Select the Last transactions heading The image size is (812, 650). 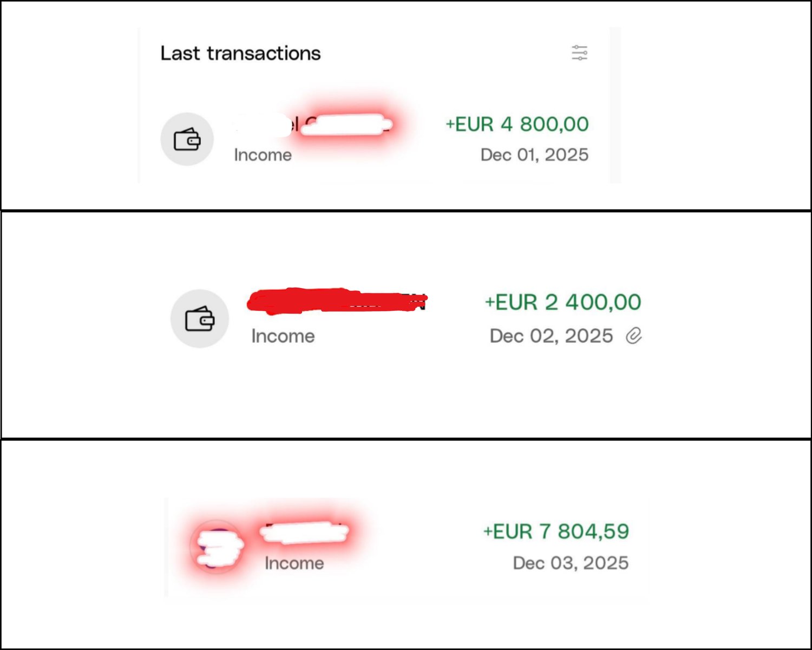(240, 53)
